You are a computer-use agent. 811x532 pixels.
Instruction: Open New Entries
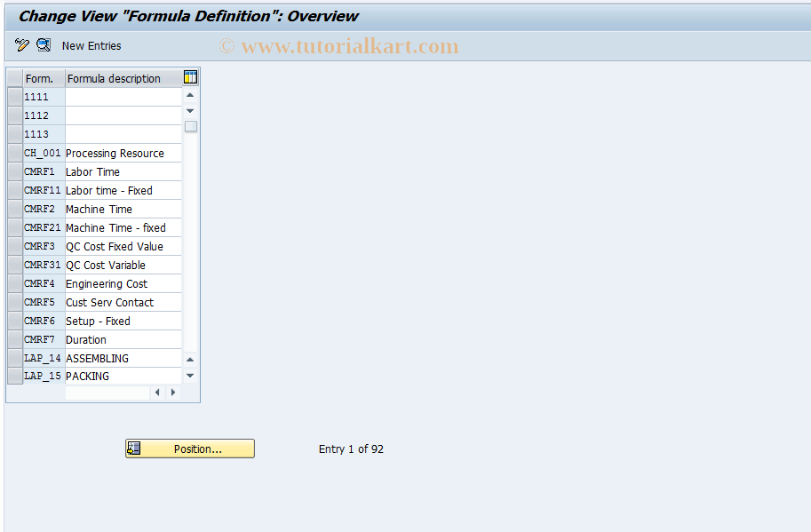click(91, 46)
